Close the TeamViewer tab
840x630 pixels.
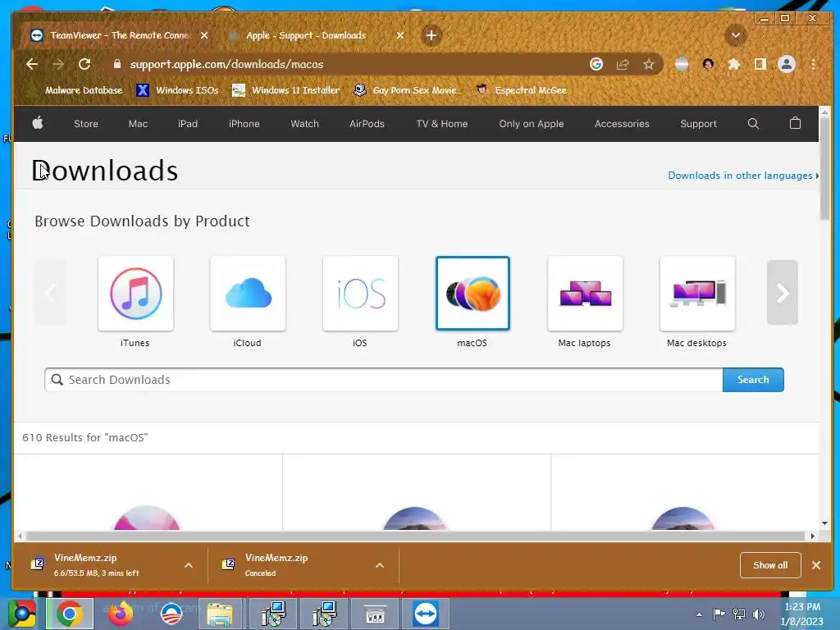coord(204,35)
